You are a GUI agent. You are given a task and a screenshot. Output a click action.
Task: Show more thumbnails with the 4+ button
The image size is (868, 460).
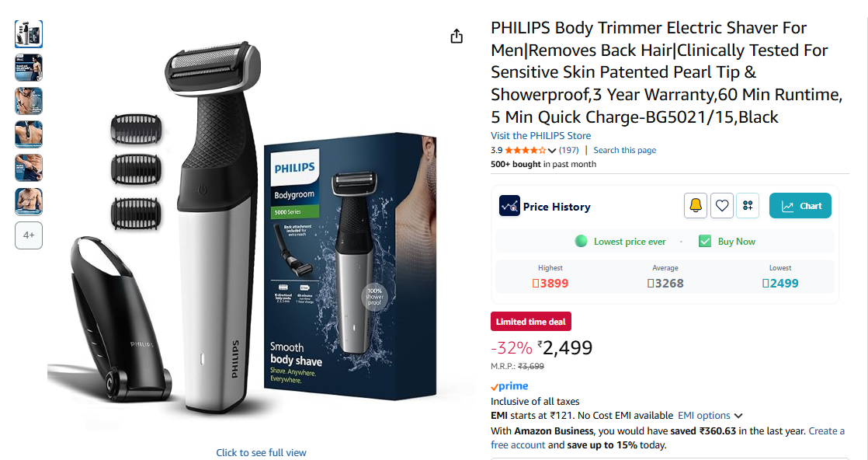click(x=29, y=235)
